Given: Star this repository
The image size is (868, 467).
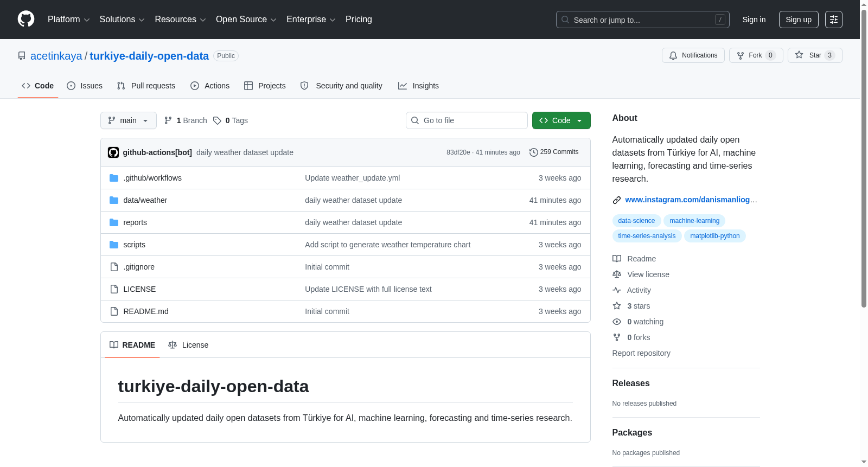Looking at the screenshot, I should (815, 55).
